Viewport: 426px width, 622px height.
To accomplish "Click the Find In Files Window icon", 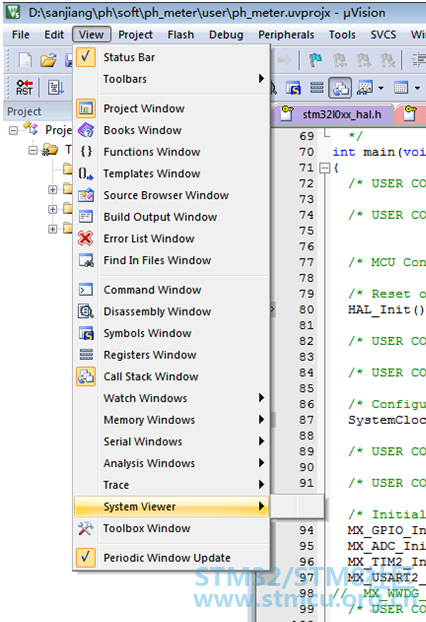I will (86, 260).
